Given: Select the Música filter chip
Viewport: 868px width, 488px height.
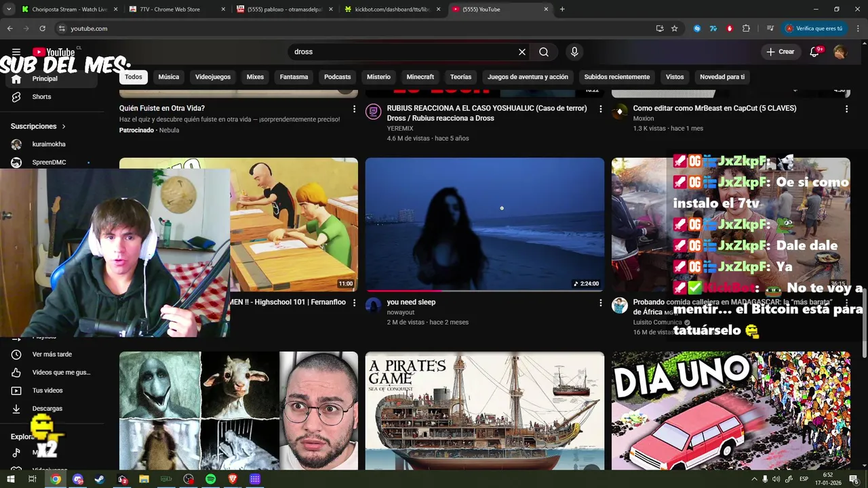Looking at the screenshot, I should (x=169, y=77).
